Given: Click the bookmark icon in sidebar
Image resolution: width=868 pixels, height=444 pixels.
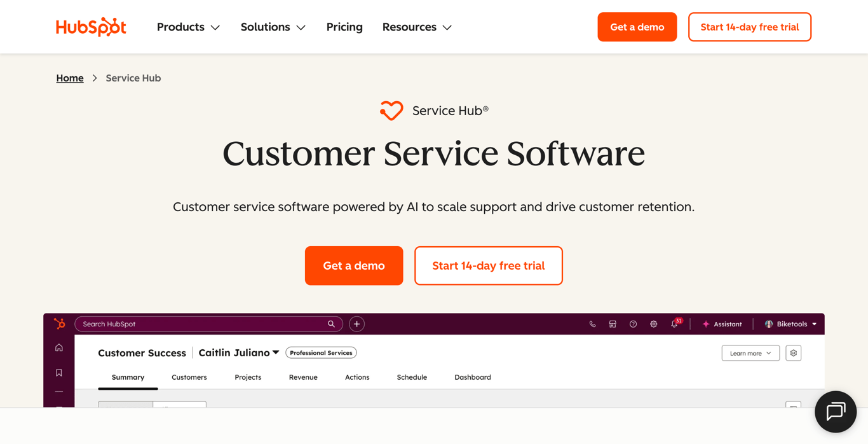Looking at the screenshot, I should pos(59,373).
